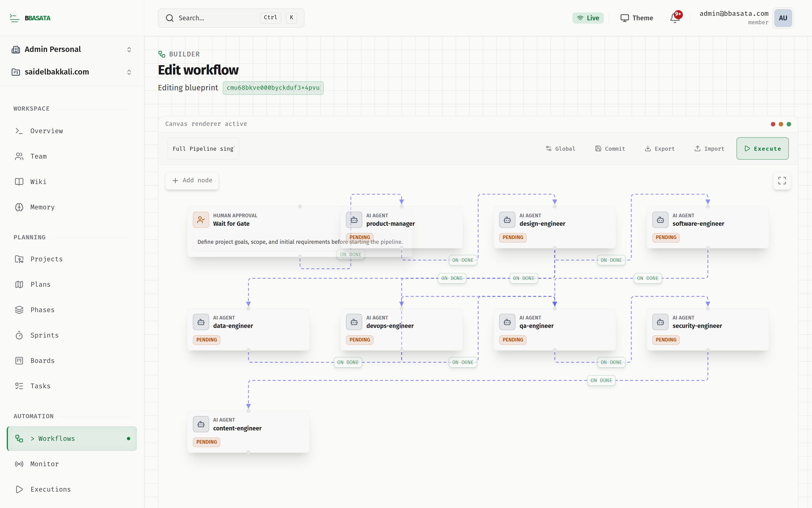Navigate to the Tasks page

(72, 386)
